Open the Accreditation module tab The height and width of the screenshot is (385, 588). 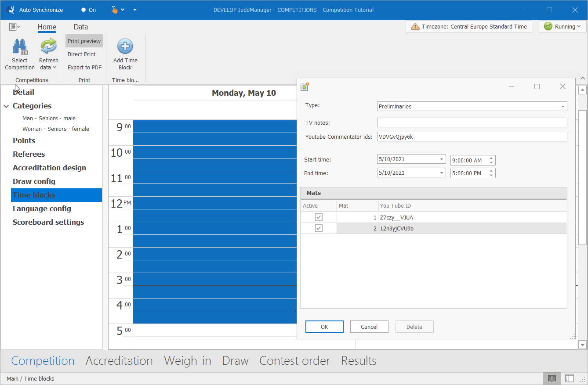point(119,361)
